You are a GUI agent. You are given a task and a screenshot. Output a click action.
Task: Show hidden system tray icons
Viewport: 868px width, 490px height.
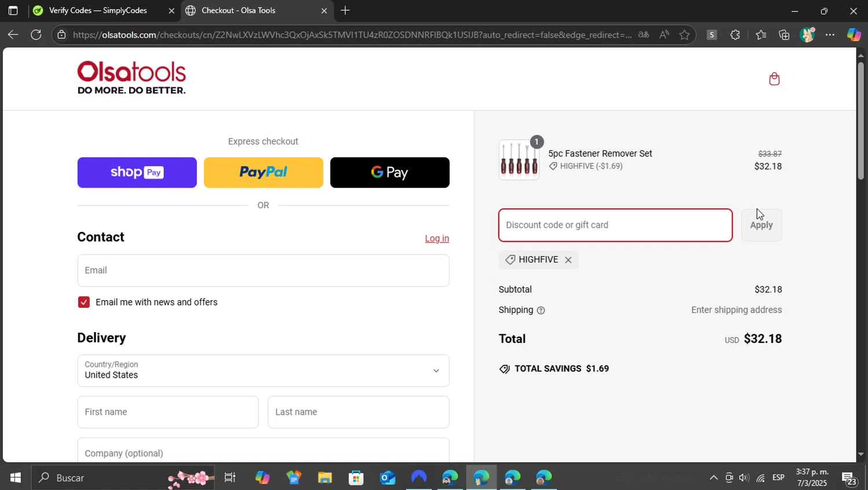click(x=713, y=478)
